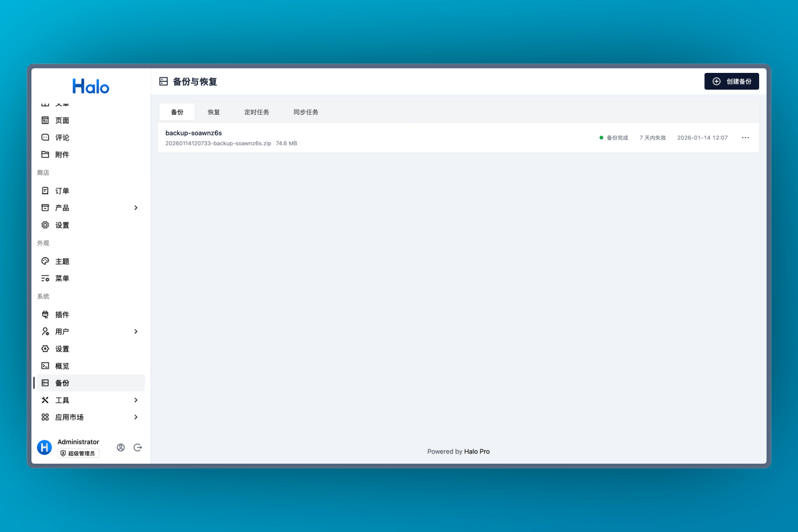798x532 pixels.
Task: Open the 订单 orders page
Action: pyautogui.click(x=62, y=191)
